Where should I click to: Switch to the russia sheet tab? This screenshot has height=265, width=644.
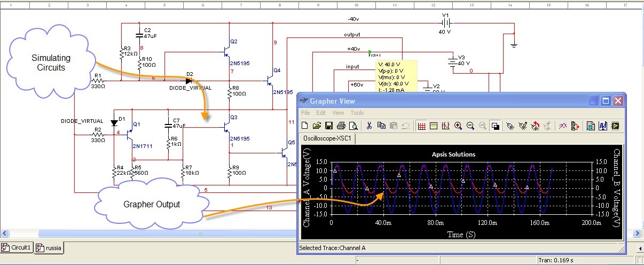coord(49,247)
